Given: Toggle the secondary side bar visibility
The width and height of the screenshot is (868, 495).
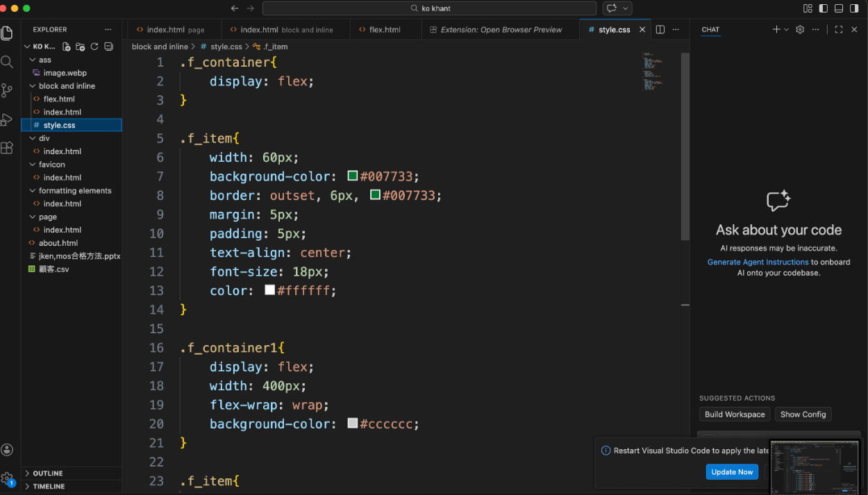Looking at the screenshot, I should 854,8.
